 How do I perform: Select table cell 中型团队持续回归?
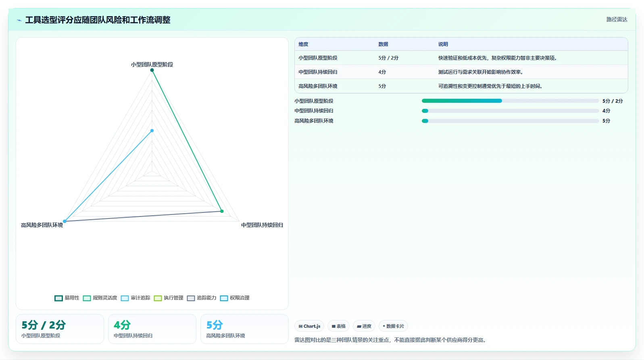click(x=318, y=72)
